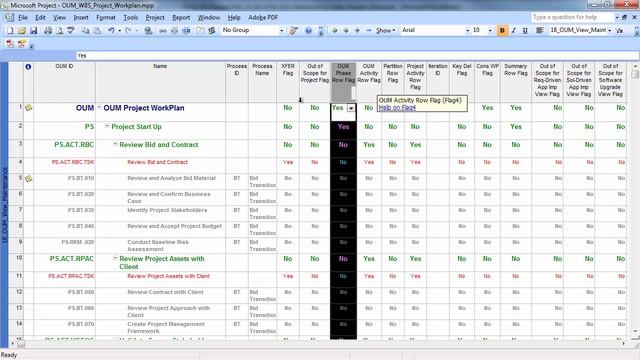Viewport: 640px width, 360px height.
Task: Select the Summary Row Flag column header
Action: pos(516,82)
